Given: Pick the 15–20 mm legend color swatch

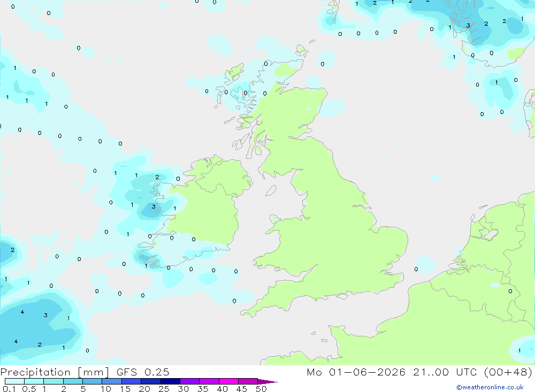Looking at the screenshot, I should tap(132, 381).
